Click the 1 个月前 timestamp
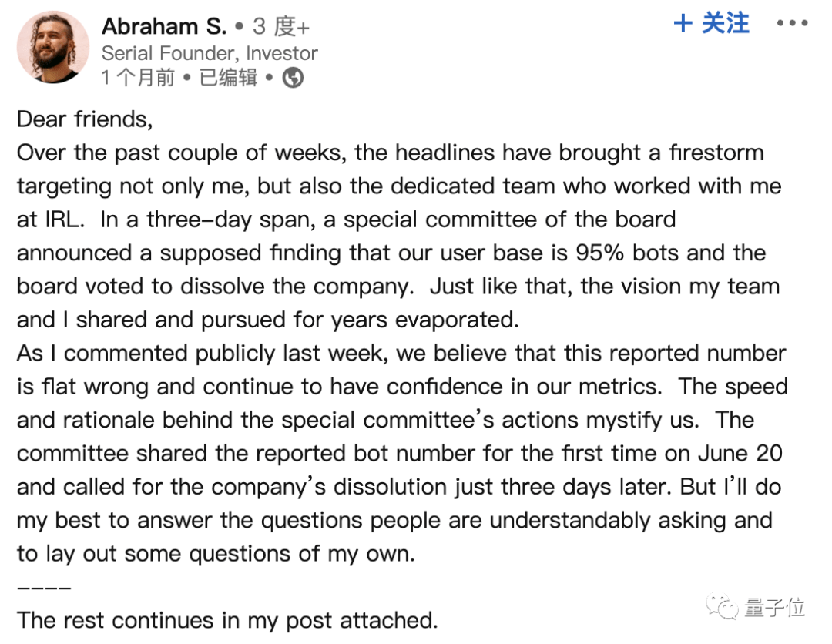Viewport: 832px width, 644px height. (139, 77)
